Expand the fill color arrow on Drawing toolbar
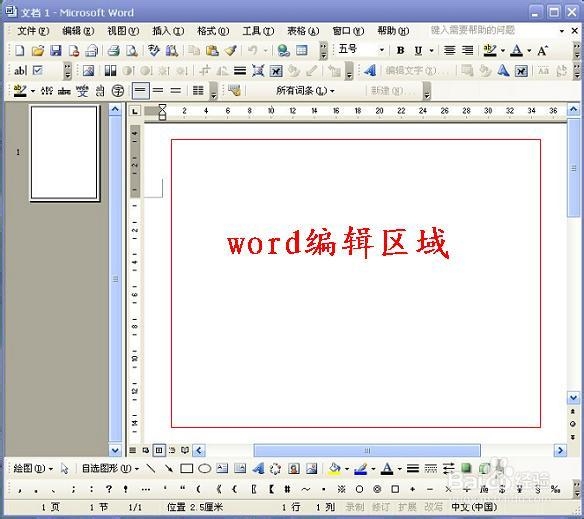 pos(347,468)
